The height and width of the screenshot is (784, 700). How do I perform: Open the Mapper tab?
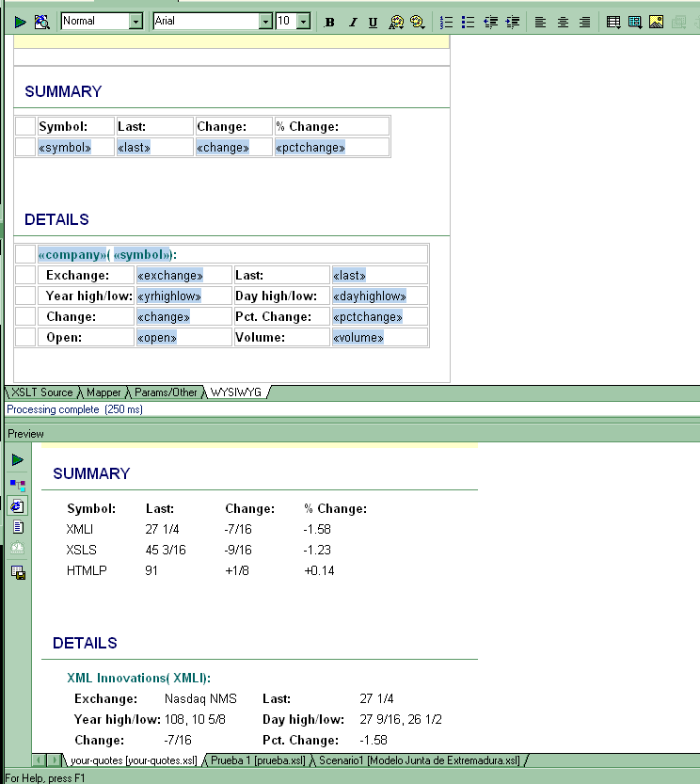tap(104, 392)
